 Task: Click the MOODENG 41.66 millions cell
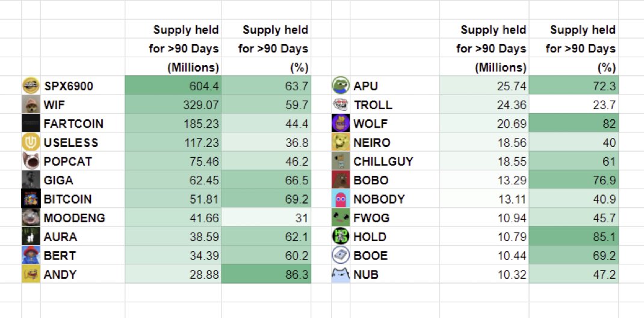click(173, 218)
